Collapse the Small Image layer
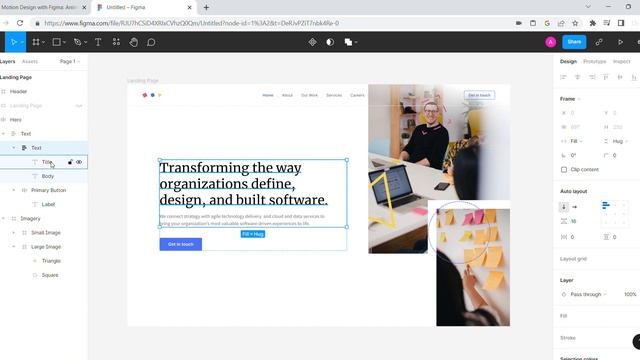The width and height of the screenshot is (640, 360). coord(13,233)
